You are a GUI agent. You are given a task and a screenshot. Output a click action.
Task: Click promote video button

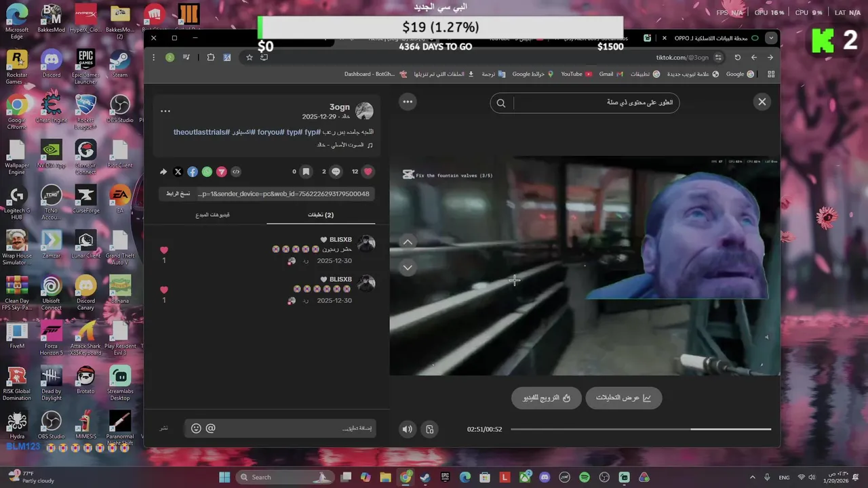pos(547,398)
